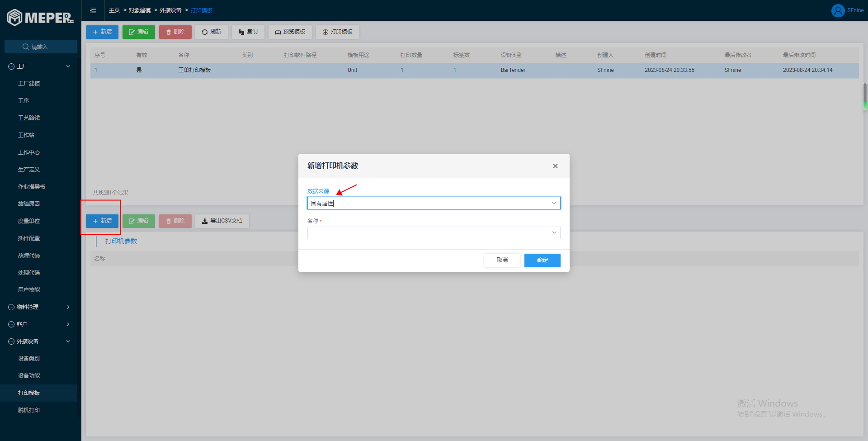Click the MEPER logo
The width and height of the screenshot is (868, 441).
pyautogui.click(x=40, y=18)
